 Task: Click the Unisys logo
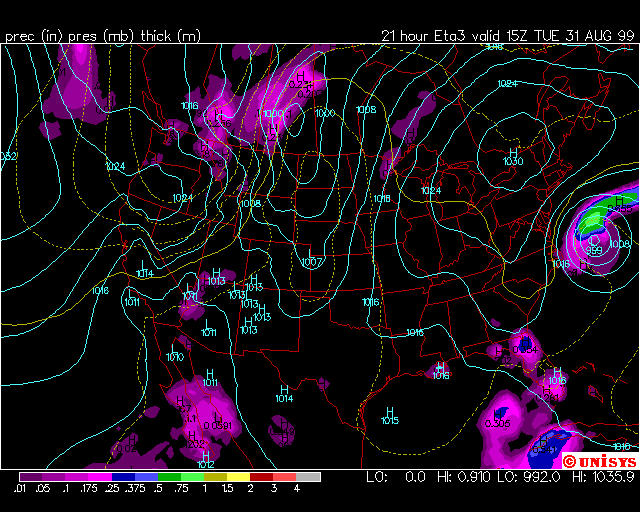click(598, 461)
